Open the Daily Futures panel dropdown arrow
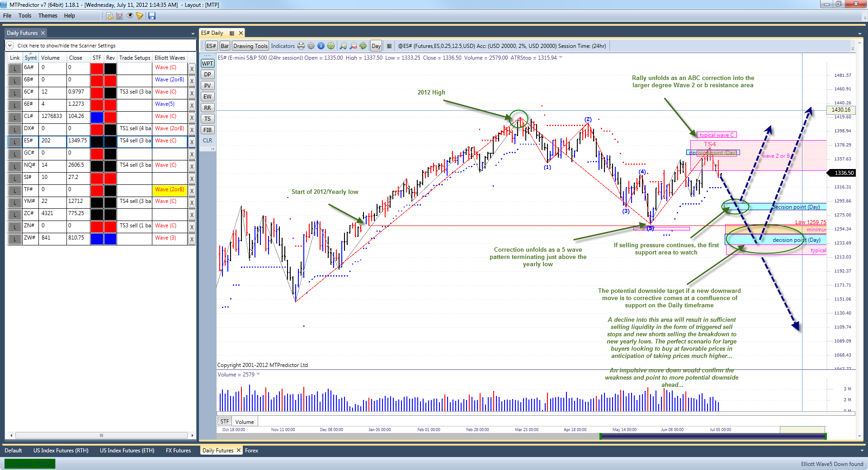The image size is (868, 470). coord(193,33)
